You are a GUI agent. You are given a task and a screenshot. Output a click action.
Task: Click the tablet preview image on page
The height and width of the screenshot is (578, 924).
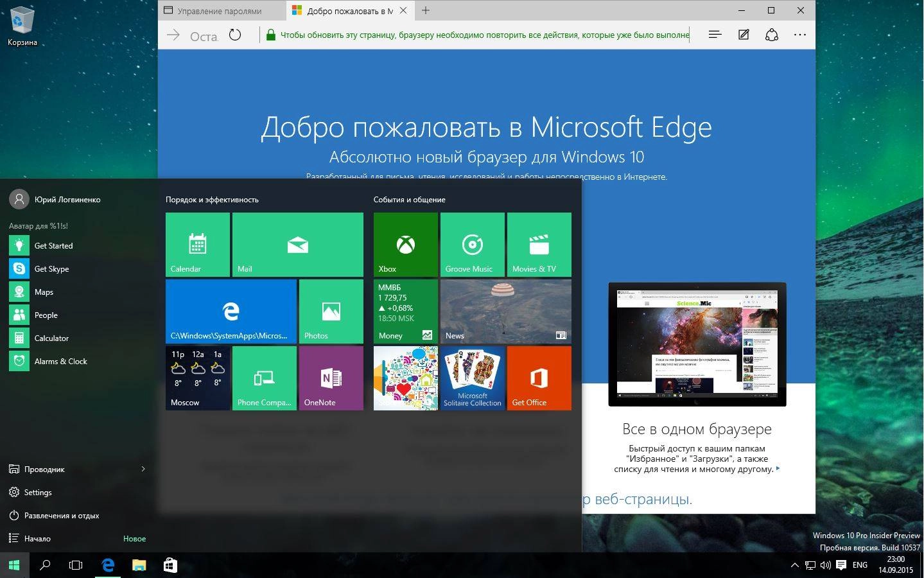tap(697, 344)
